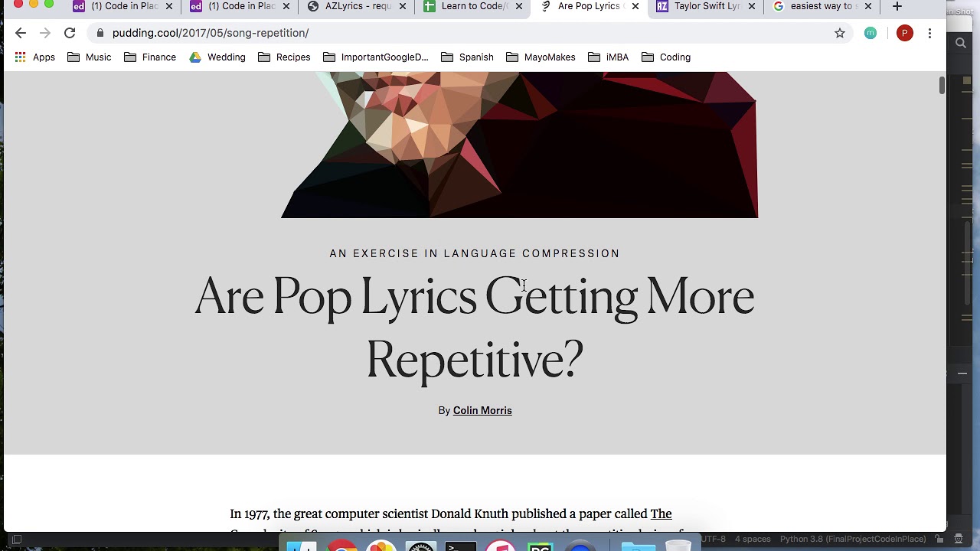Open the Apps launcher in bookmarks bar

[35, 57]
